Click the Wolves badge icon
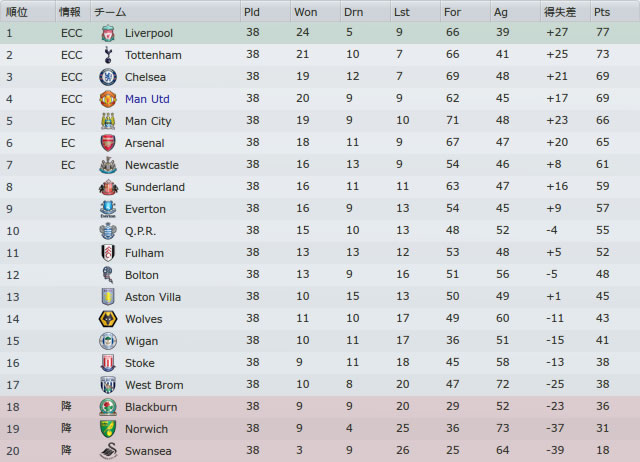 coord(108,319)
